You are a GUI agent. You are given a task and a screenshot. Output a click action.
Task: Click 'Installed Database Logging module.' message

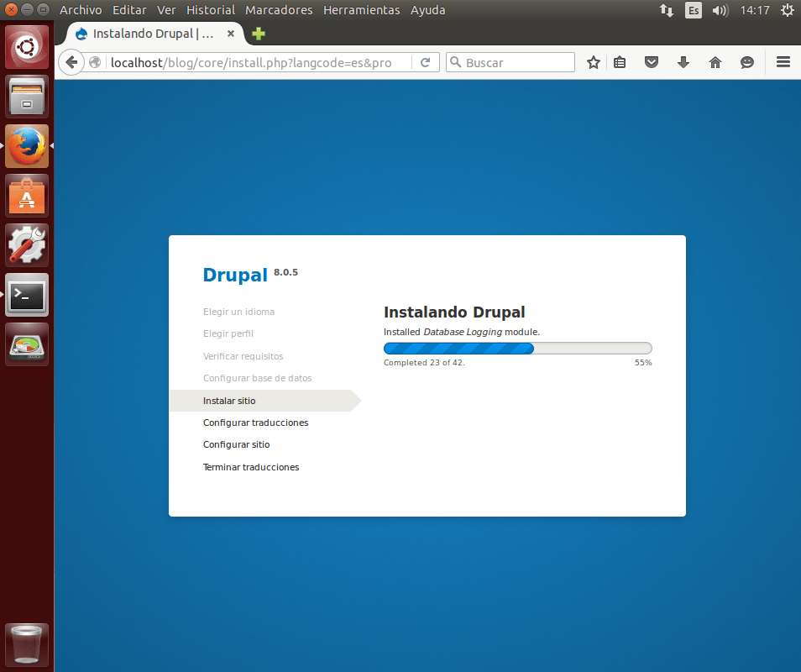click(x=461, y=332)
